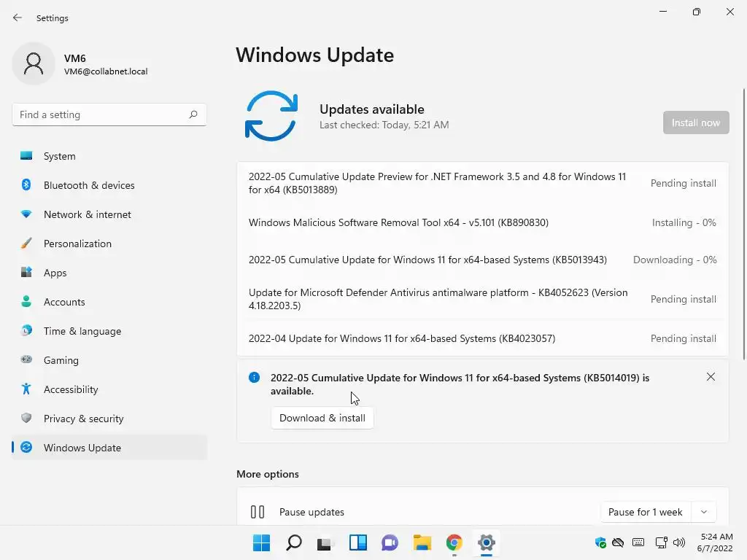Go to Privacy & security settings
Screen dimensions: 747x560
(109, 419)
